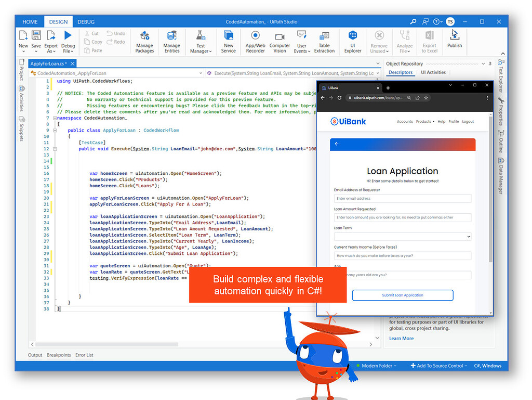Click Undo in the ribbon
Viewport: 532px width, 400px height.
[x=116, y=33]
